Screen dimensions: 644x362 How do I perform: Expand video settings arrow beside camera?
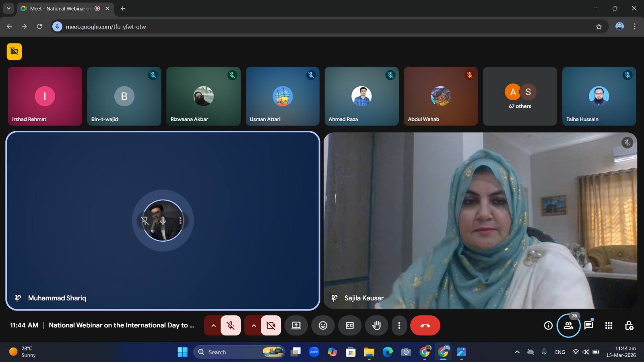pos(254,325)
